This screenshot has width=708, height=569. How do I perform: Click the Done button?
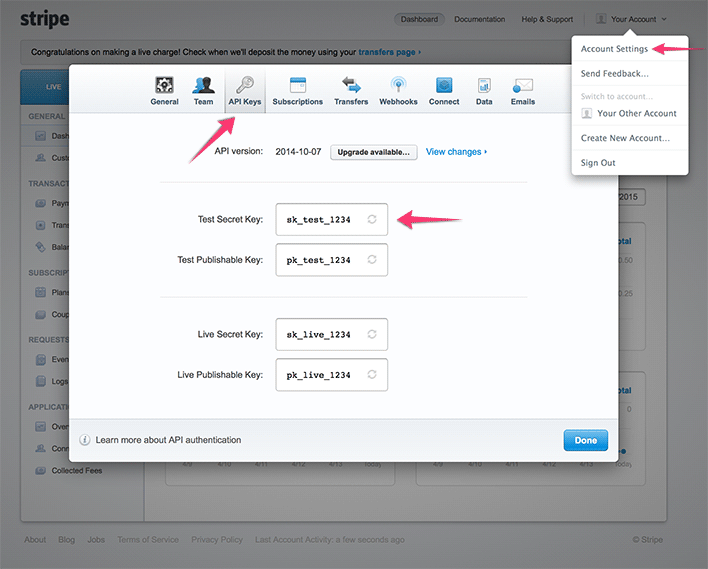tap(586, 440)
